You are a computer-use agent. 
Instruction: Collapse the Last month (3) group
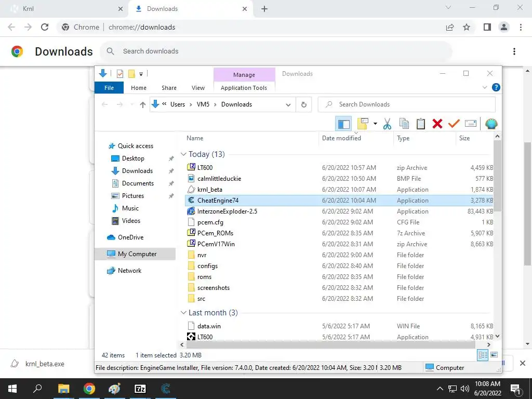183,312
